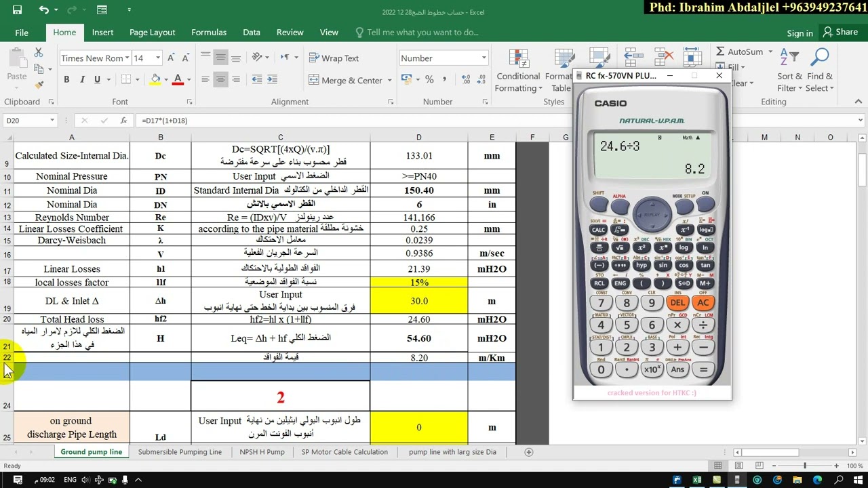Screen dimensions: 868x488
Task: Collapse the ribbon with the chevron
Action: pos(858,102)
